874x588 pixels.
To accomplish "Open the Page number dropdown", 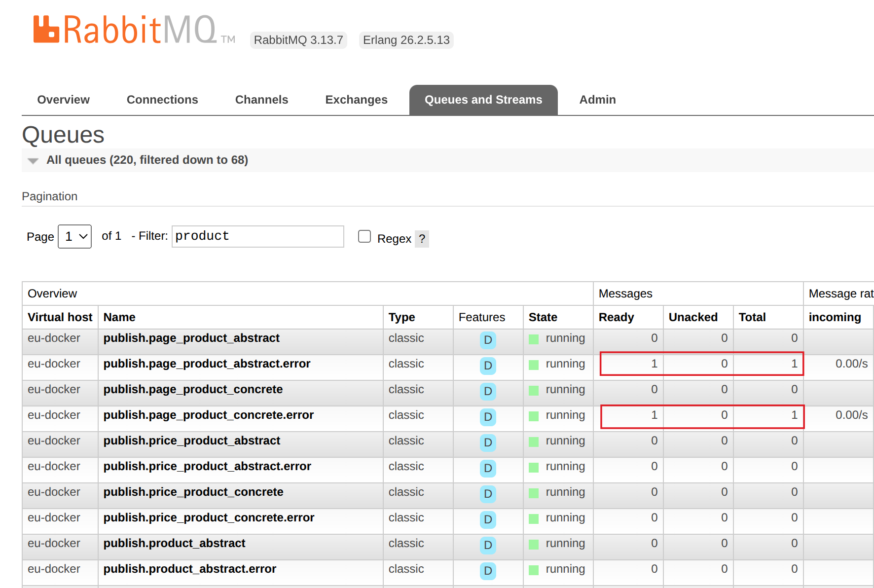I will pos(75,236).
